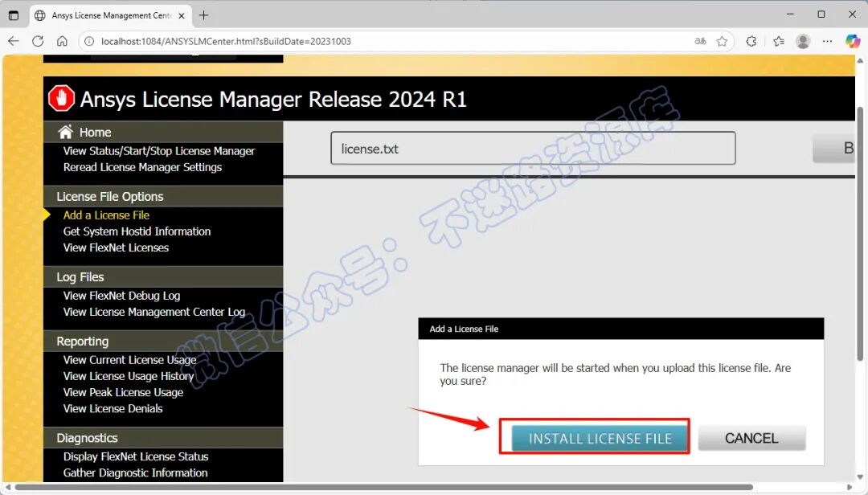868x495 pixels.
Task: Select Add a License File
Action: point(106,215)
